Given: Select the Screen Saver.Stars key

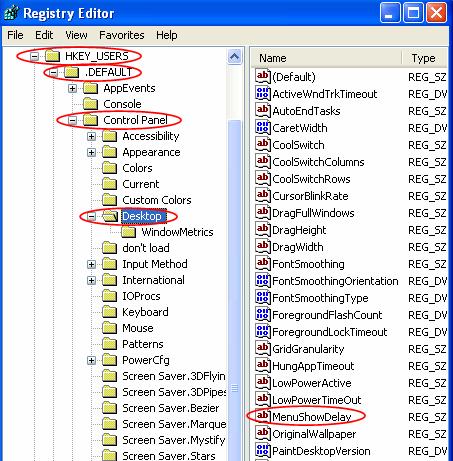Looking at the screenshot, I should click(169, 456).
